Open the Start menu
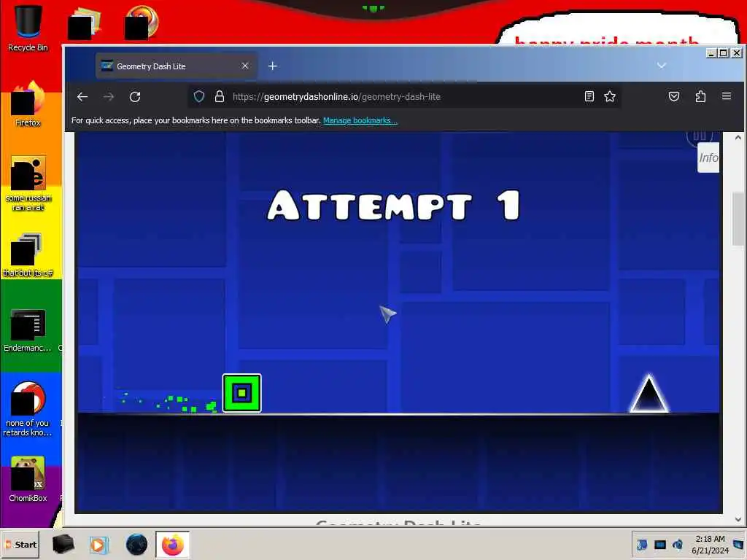This screenshot has width=747, height=560. tap(20, 544)
